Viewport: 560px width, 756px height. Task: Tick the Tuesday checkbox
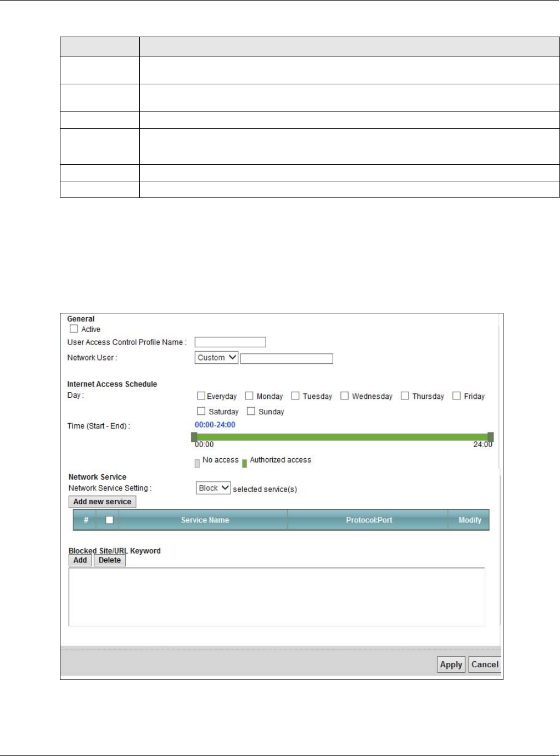point(296,396)
